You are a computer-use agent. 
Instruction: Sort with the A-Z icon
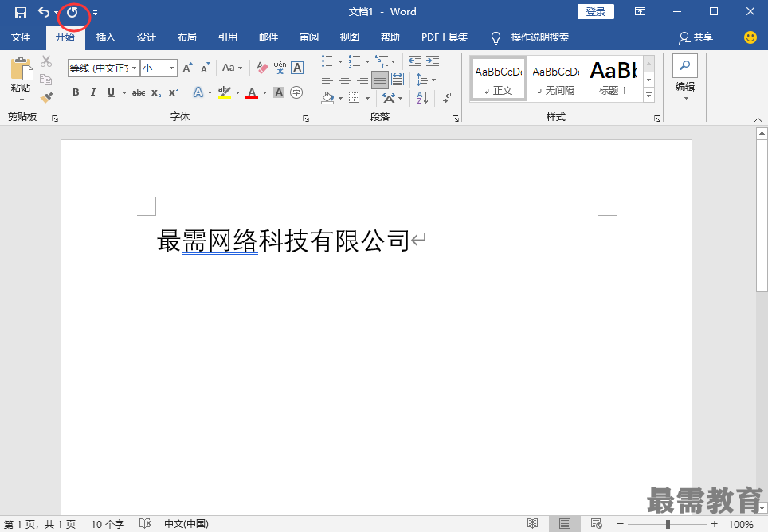[422, 98]
